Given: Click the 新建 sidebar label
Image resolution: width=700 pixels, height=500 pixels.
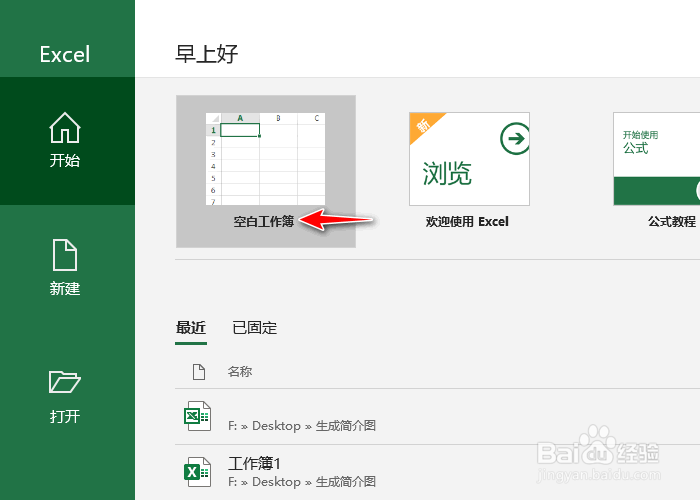Looking at the screenshot, I should [x=65, y=288].
